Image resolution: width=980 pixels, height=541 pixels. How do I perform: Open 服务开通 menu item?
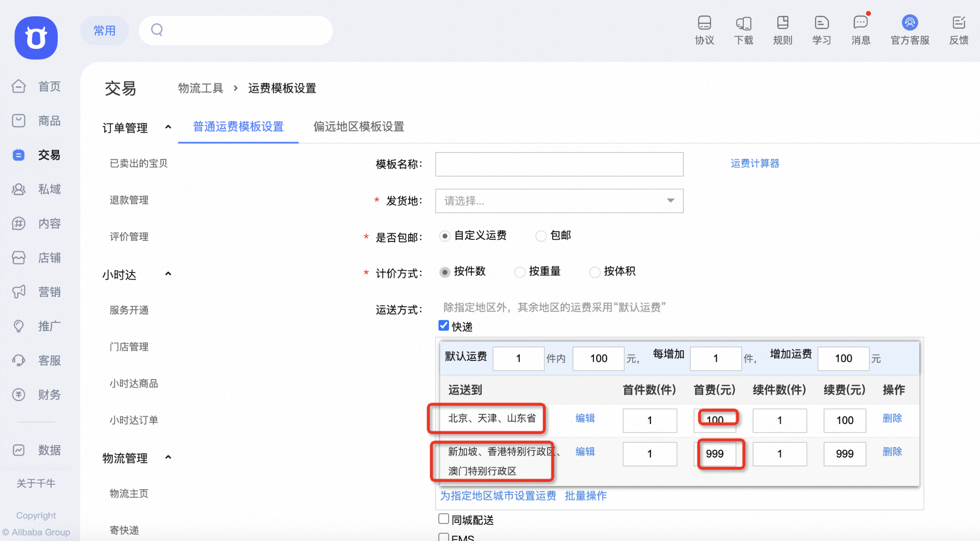pyautogui.click(x=129, y=310)
